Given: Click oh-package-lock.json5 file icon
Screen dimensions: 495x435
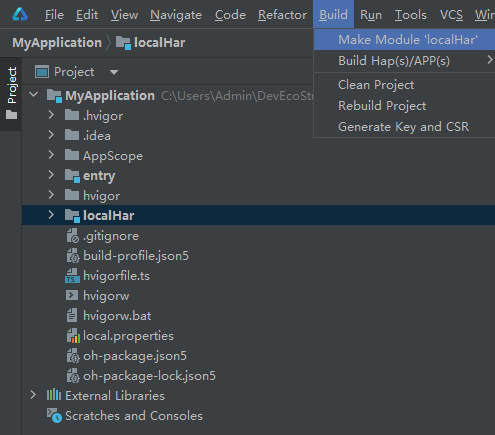Looking at the screenshot, I should tap(73, 376).
